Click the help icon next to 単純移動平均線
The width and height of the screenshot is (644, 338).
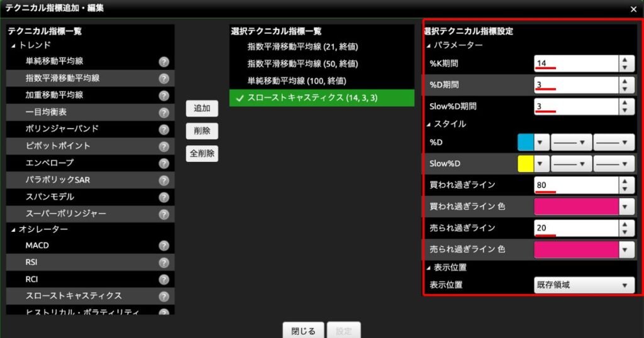pos(164,62)
